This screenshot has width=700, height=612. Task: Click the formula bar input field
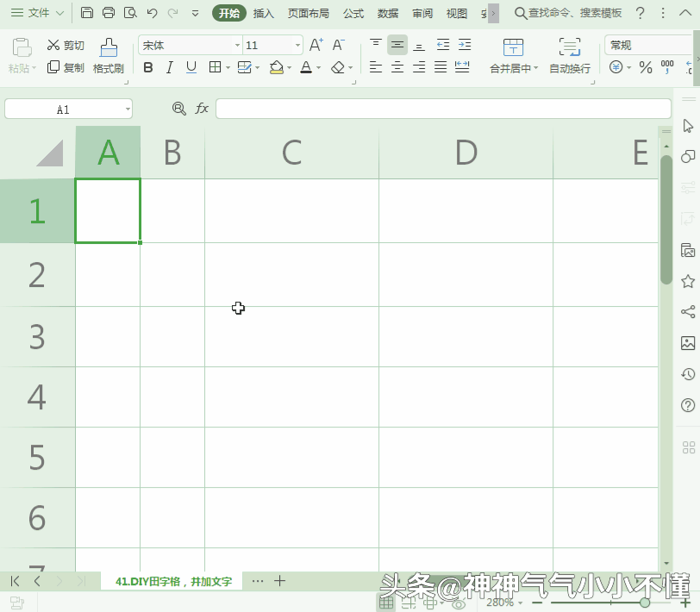pos(443,109)
